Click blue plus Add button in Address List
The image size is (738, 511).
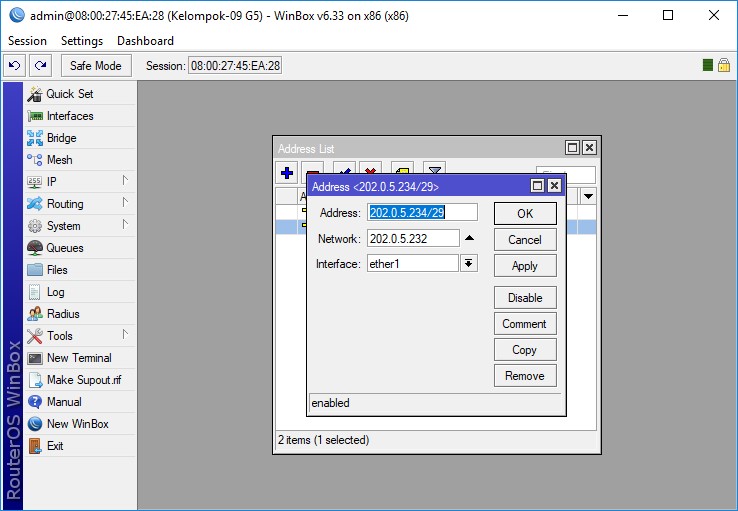click(x=287, y=173)
